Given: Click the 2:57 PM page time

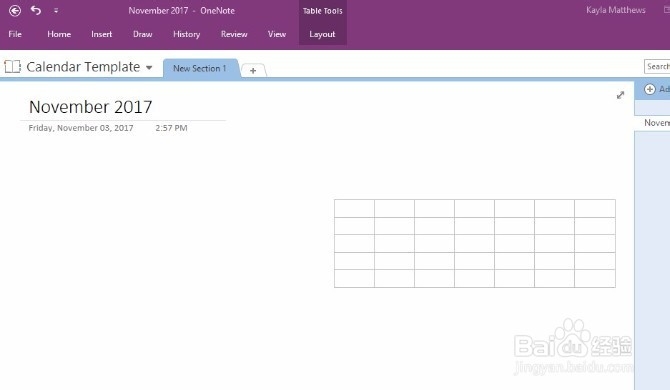Looking at the screenshot, I should tap(171, 128).
